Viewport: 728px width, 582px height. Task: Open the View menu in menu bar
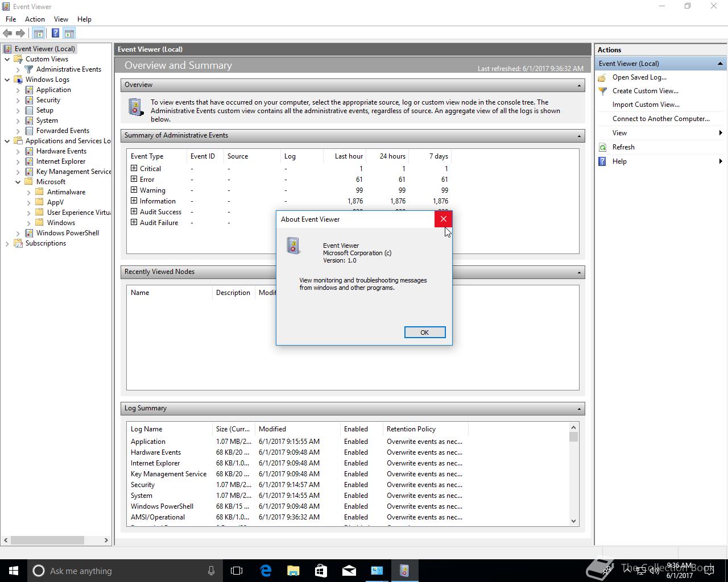61,19
